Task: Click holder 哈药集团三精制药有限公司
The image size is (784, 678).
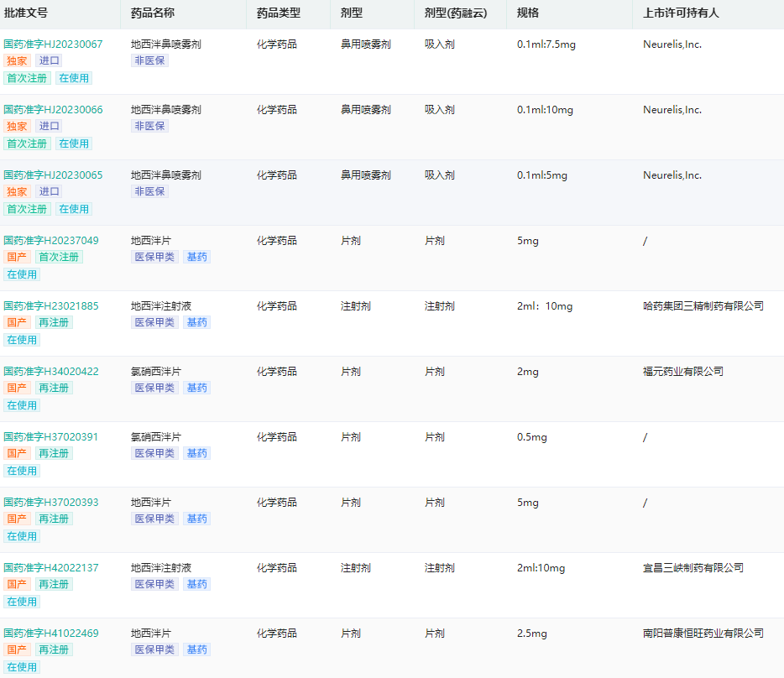Action: (x=703, y=306)
